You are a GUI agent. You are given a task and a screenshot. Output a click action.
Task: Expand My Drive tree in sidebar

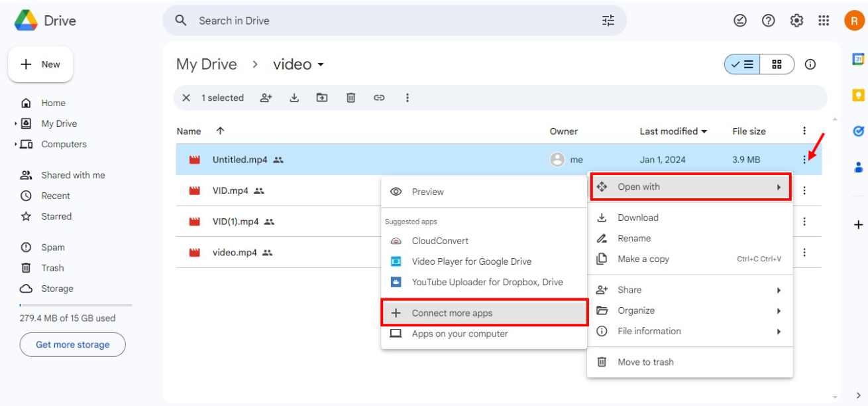[16, 123]
